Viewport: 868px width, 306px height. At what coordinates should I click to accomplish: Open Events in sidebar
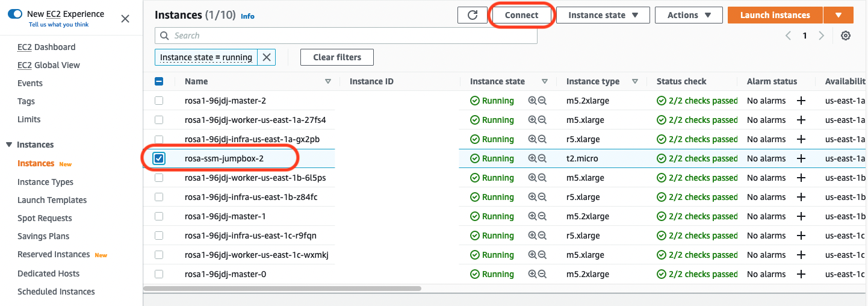30,83
